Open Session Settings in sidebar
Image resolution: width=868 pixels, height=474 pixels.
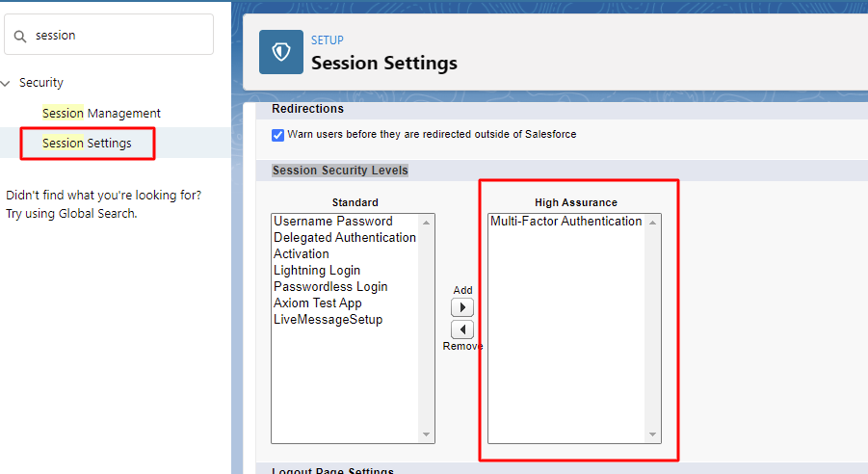[87, 143]
